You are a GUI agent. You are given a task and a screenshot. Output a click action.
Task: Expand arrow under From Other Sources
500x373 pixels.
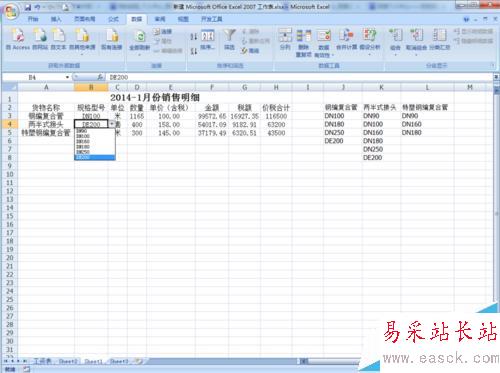[82, 55]
